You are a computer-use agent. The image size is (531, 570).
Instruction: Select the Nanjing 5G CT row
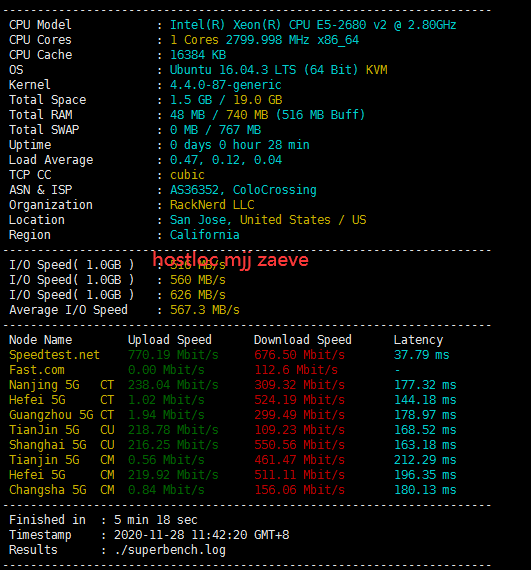(x=233, y=385)
